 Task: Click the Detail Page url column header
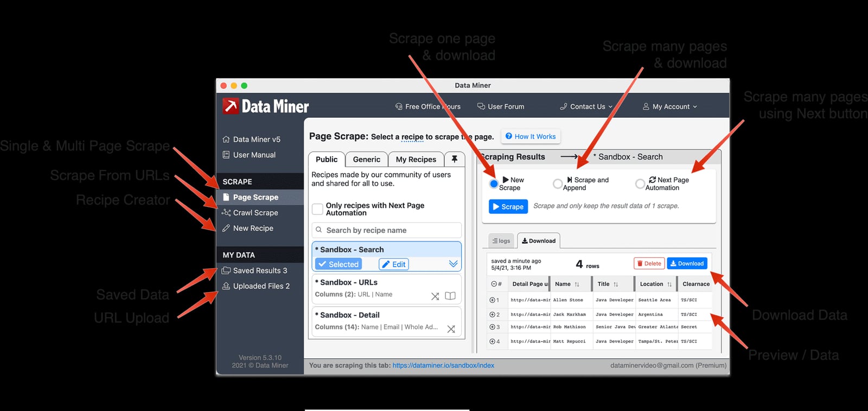point(531,284)
